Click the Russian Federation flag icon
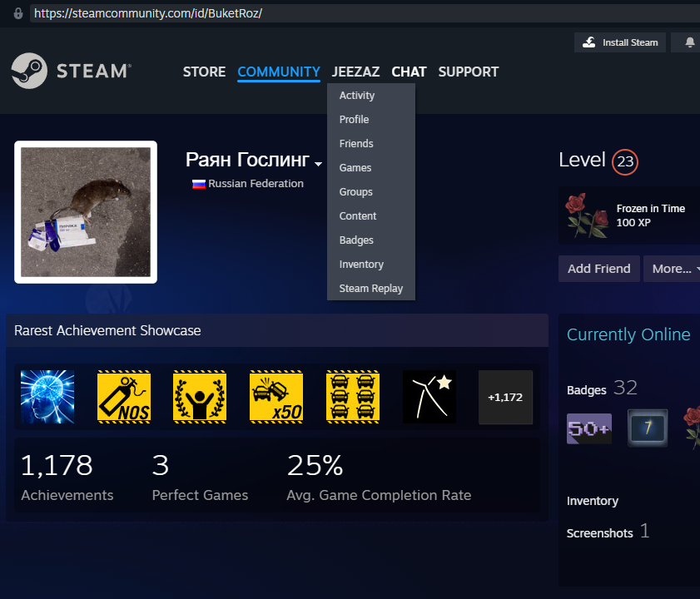 click(x=199, y=184)
